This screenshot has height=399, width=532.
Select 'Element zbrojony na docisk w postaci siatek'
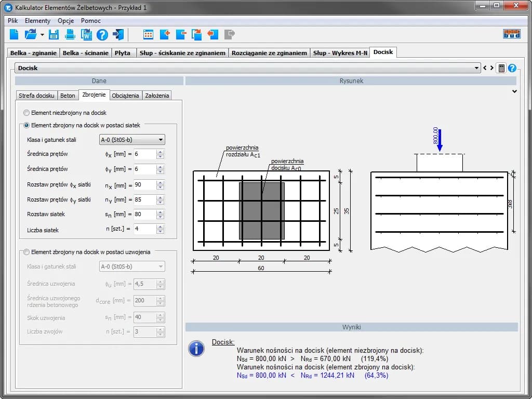(x=26, y=125)
